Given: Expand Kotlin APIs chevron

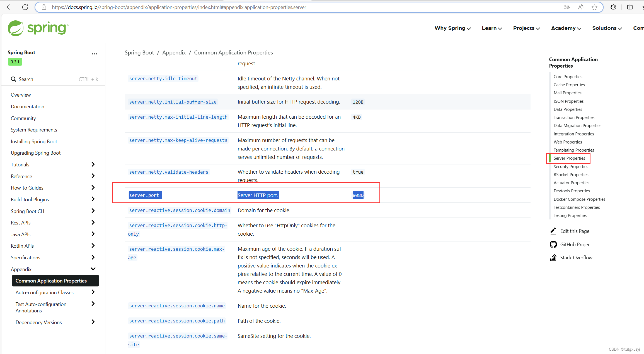Looking at the screenshot, I should [x=93, y=246].
